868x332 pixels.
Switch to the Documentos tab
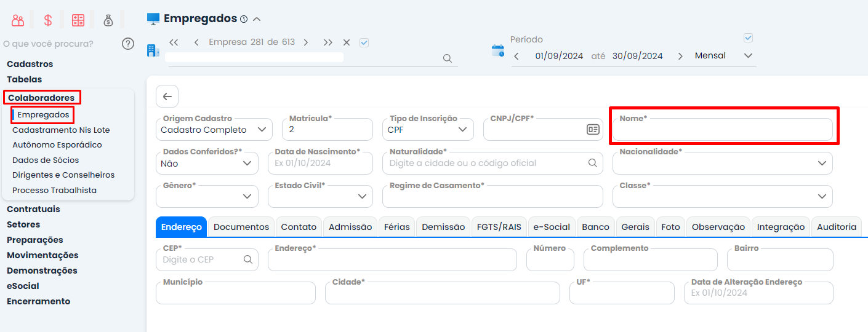click(x=241, y=227)
